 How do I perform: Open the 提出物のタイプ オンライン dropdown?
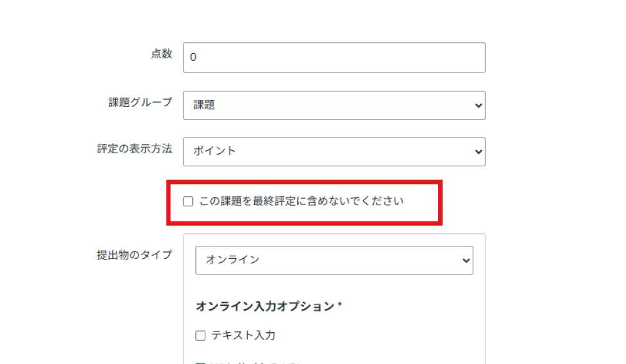(334, 260)
